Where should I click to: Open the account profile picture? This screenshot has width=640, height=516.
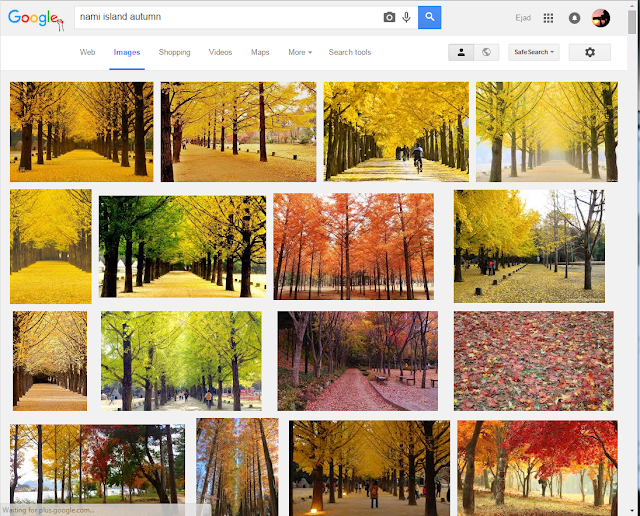pos(601,18)
